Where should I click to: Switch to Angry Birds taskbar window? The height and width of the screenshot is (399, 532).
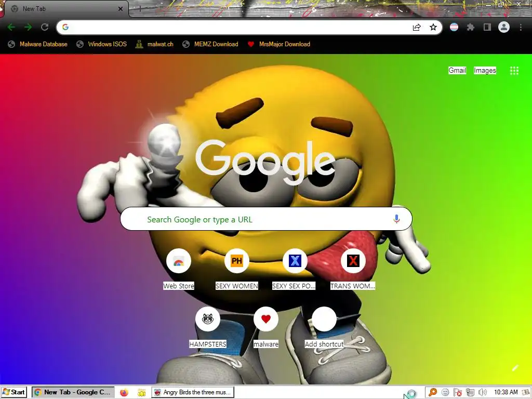193,392
